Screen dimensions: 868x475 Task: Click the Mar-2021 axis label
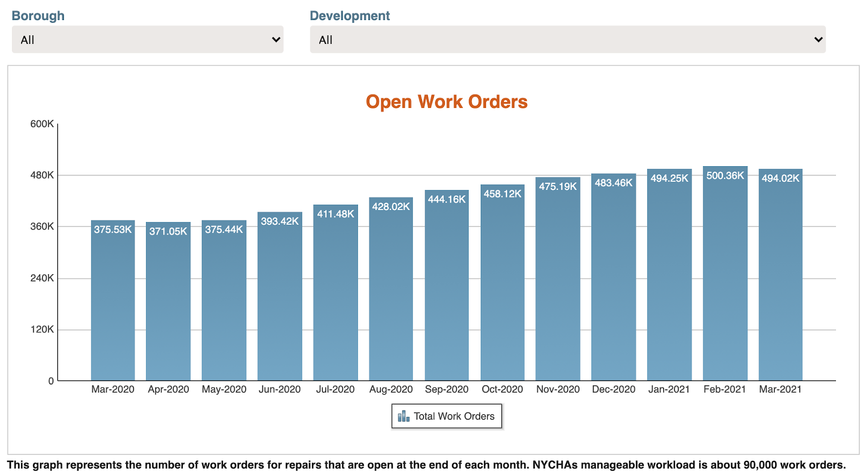point(781,389)
